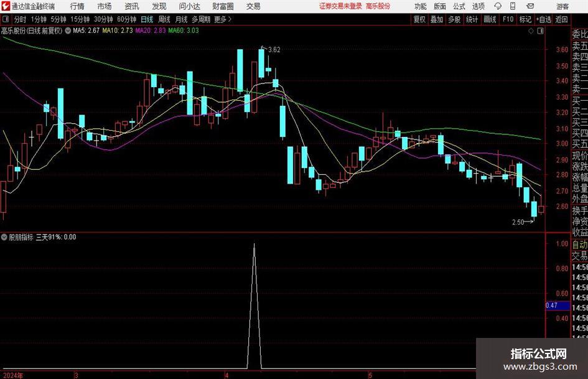Click the 标记 toolbar button
Image resolution: width=588 pixels, height=379 pixels.
click(x=525, y=19)
